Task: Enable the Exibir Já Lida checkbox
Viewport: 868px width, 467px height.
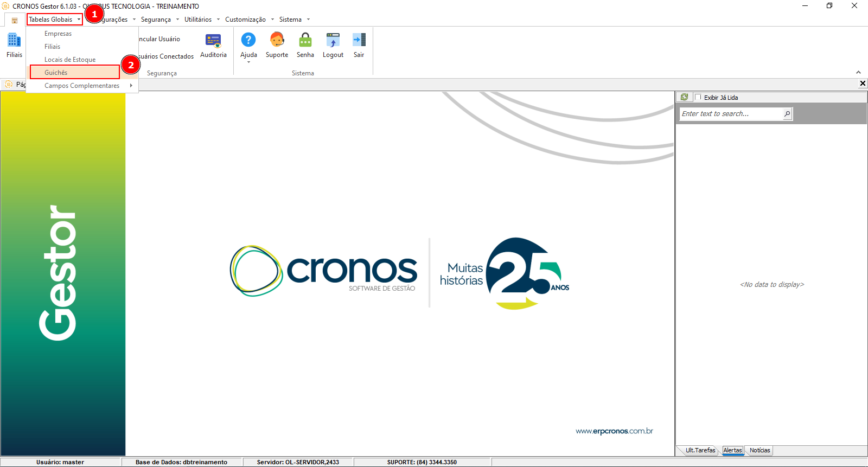Action: click(x=699, y=98)
